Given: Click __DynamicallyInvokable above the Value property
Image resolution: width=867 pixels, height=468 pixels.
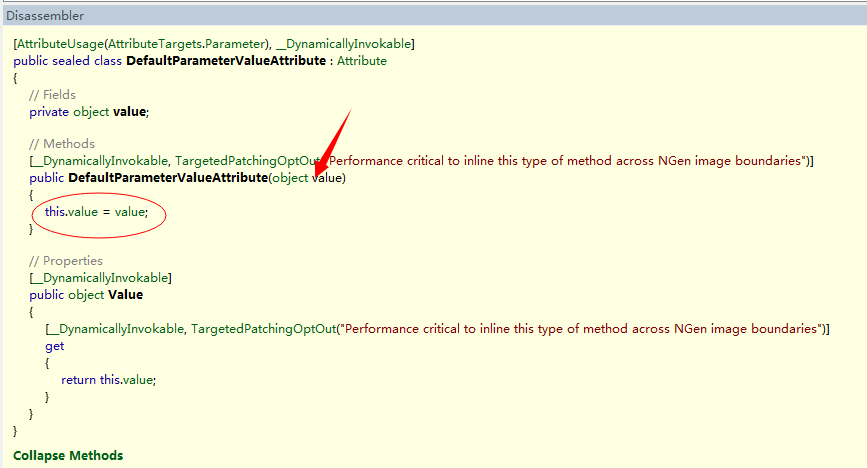Looking at the screenshot, I should pos(101,278).
